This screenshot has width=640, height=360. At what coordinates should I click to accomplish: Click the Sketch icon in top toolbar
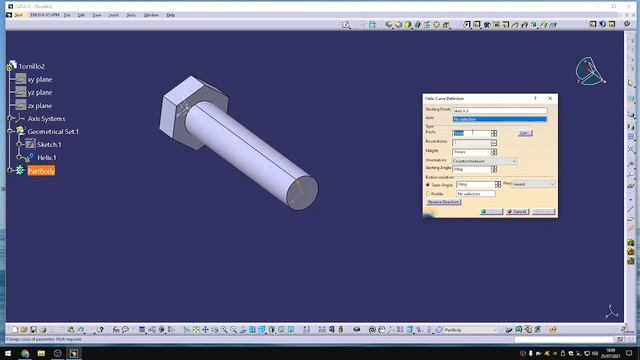pyautogui.click(x=346, y=25)
